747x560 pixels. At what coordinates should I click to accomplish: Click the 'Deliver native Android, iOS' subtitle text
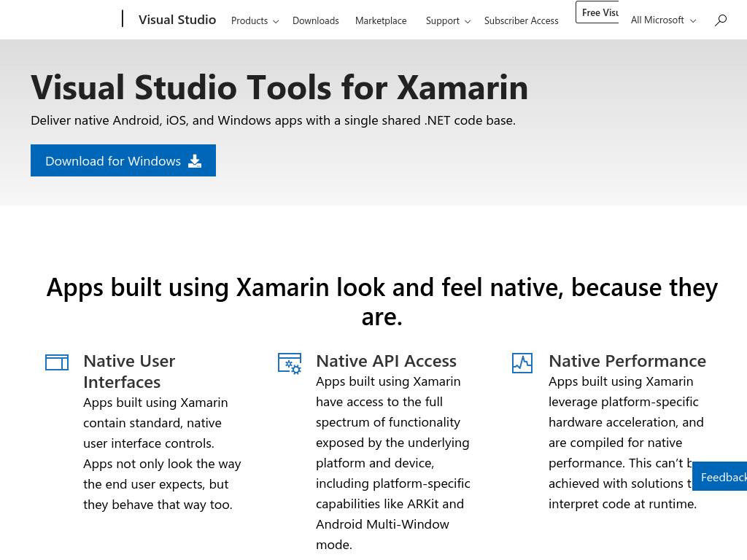pyautogui.click(x=273, y=120)
